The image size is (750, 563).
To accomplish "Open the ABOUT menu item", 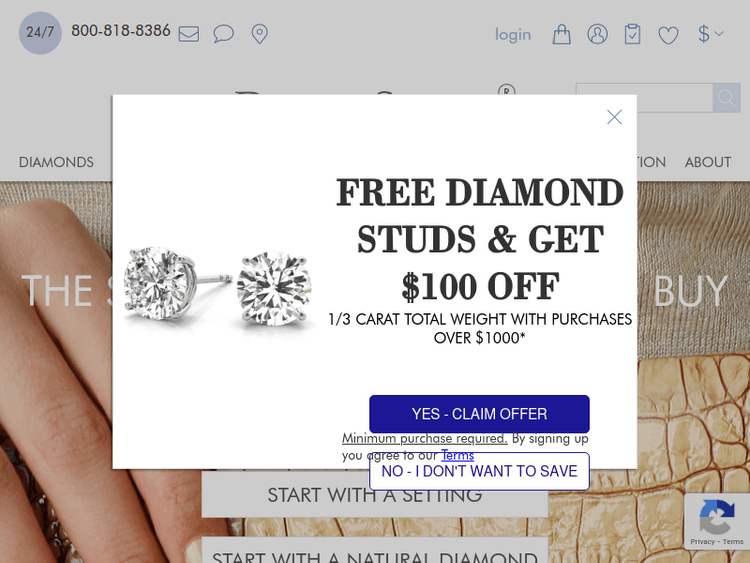I will [x=708, y=162].
